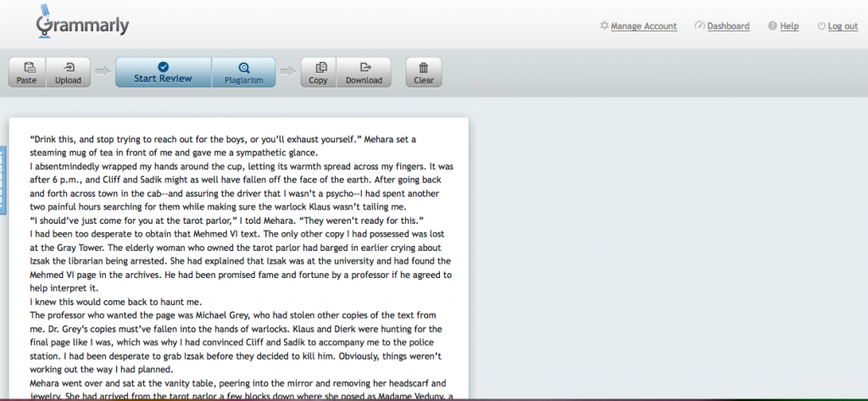Click the Log out link
Screen dimensions: 868x401
[x=843, y=26]
